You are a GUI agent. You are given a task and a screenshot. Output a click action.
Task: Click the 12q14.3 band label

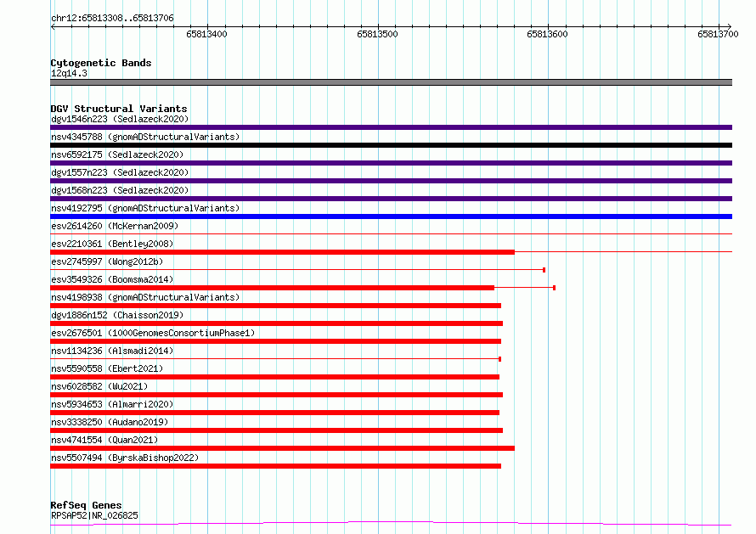pos(69,73)
